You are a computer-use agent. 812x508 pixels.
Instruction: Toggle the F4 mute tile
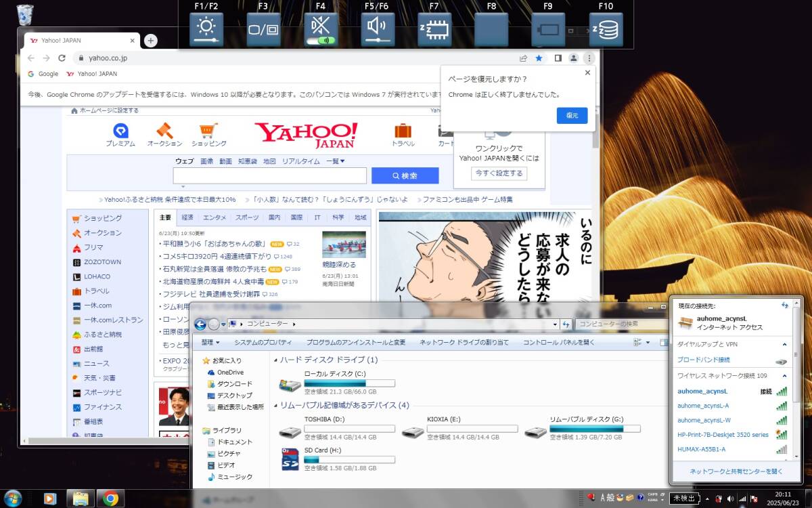[x=321, y=30]
